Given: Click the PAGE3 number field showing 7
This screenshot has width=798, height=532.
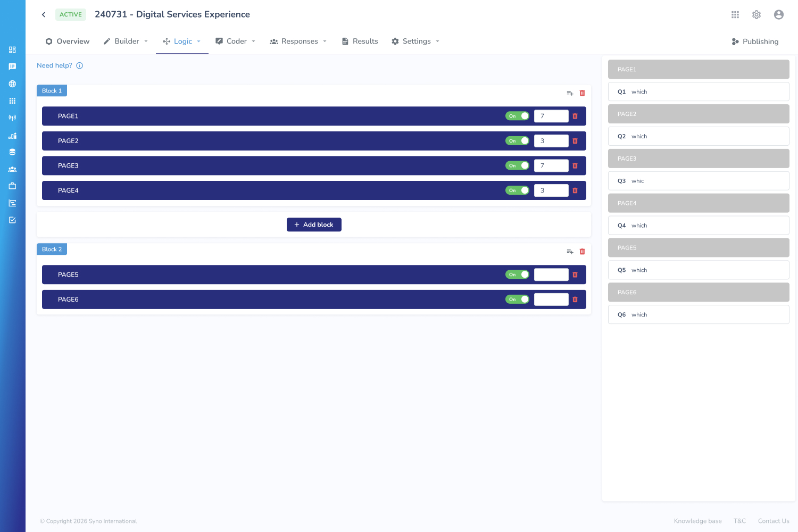Looking at the screenshot, I should (x=551, y=166).
